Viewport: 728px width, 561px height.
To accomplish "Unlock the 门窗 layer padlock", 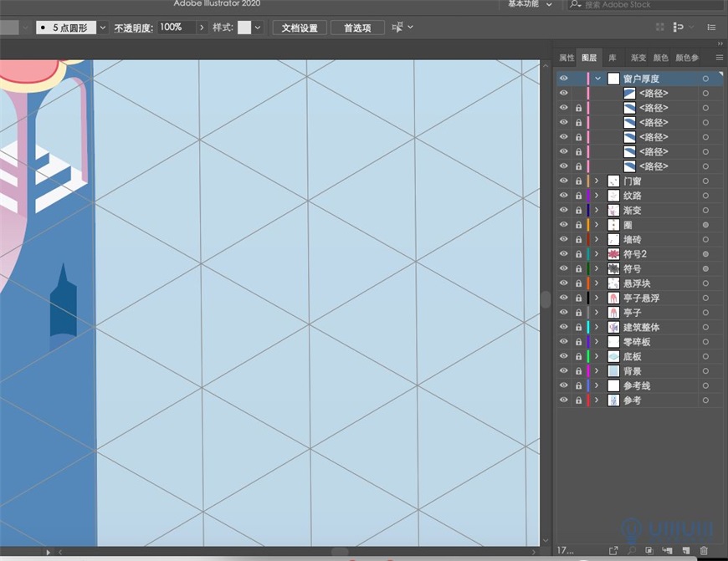I will [577, 181].
